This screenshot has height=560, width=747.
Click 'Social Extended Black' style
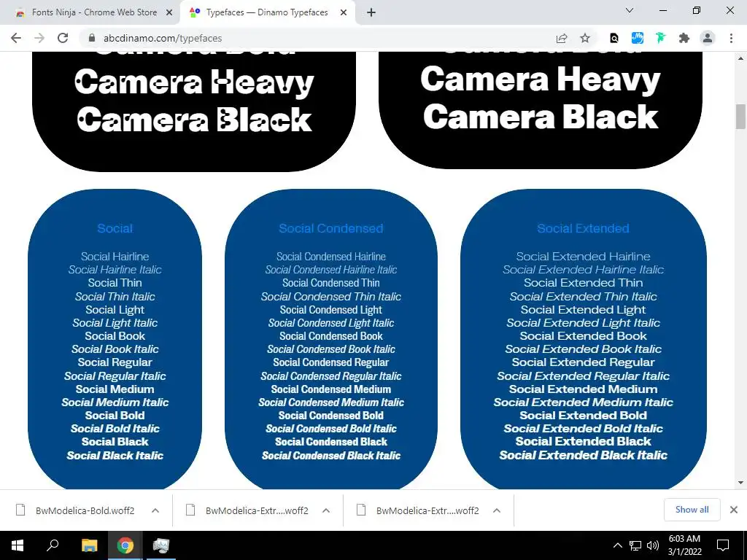583,441
